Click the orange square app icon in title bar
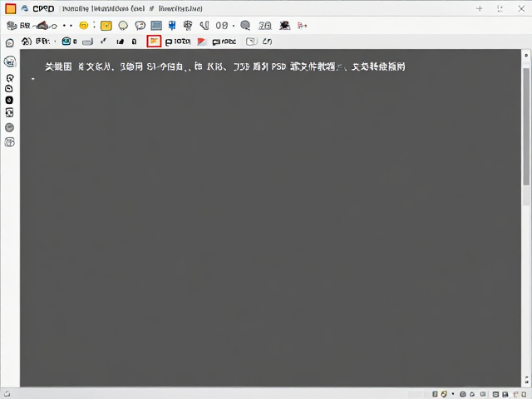The width and height of the screenshot is (532, 399). click(11, 8)
